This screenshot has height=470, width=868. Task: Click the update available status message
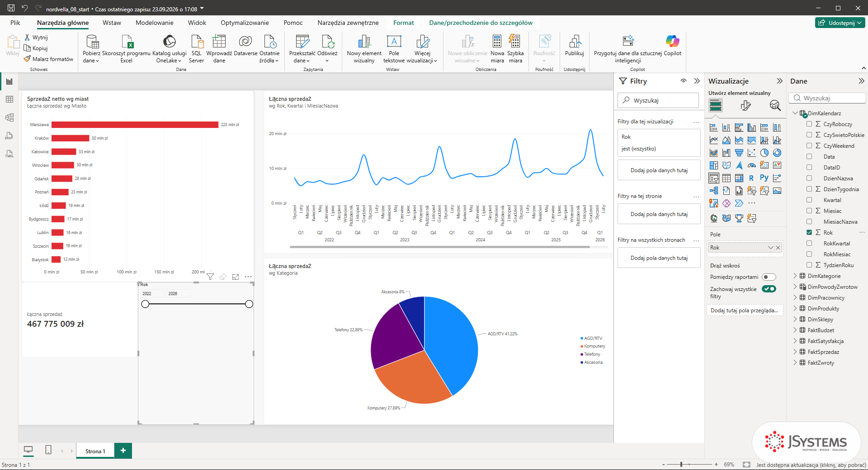pyautogui.click(x=811, y=465)
